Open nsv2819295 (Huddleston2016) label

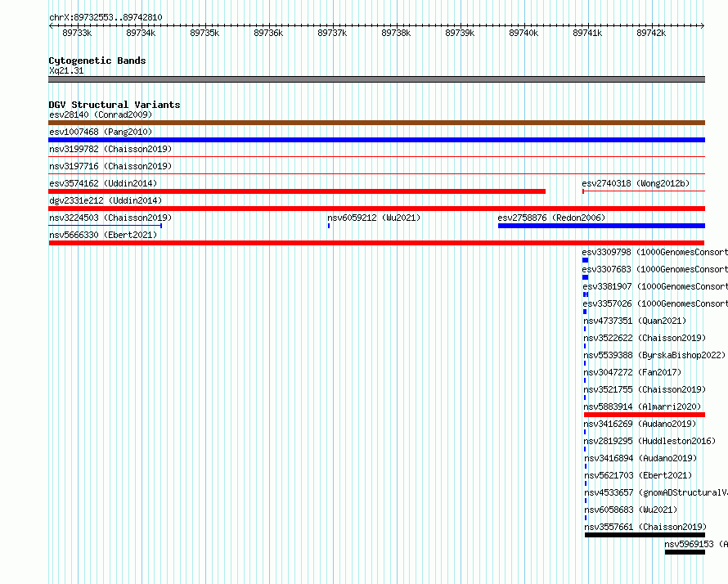tap(649, 441)
